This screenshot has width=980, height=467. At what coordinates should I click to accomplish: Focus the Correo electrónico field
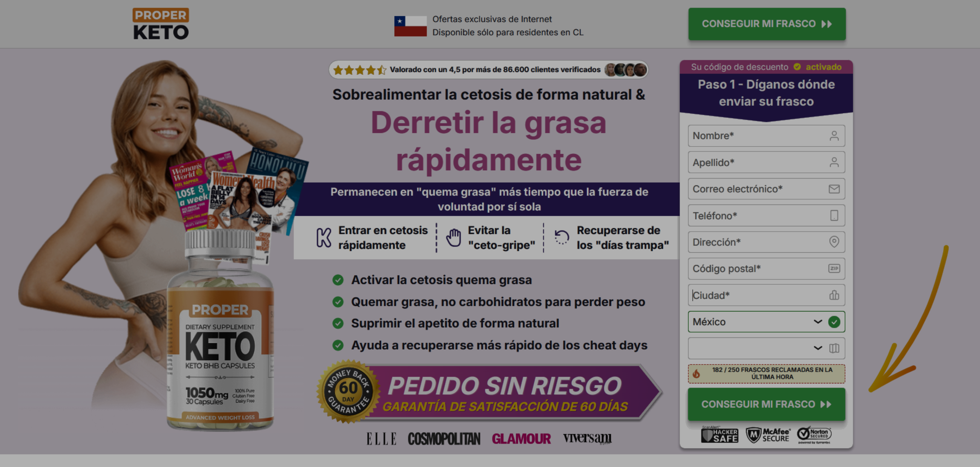click(x=766, y=189)
